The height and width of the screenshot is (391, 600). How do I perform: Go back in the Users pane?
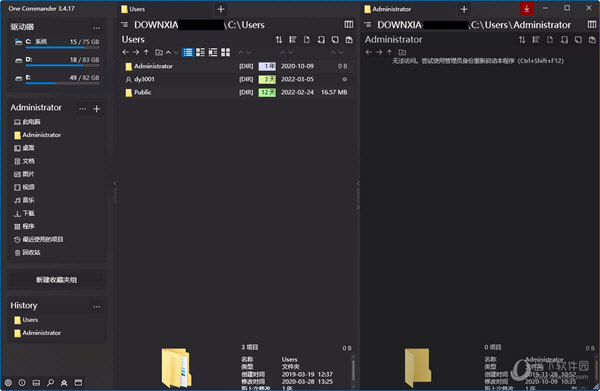[x=126, y=52]
